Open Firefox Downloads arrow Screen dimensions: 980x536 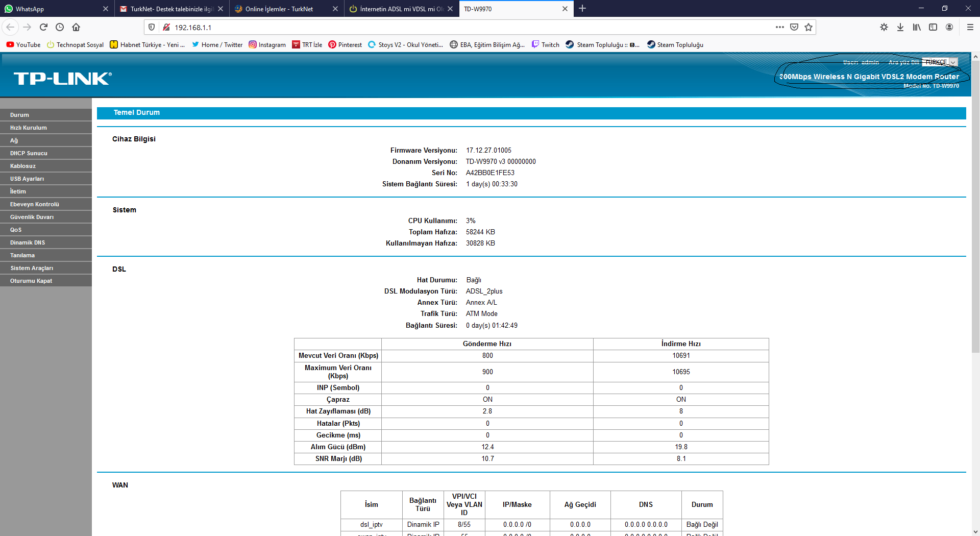click(x=900, y=27)
